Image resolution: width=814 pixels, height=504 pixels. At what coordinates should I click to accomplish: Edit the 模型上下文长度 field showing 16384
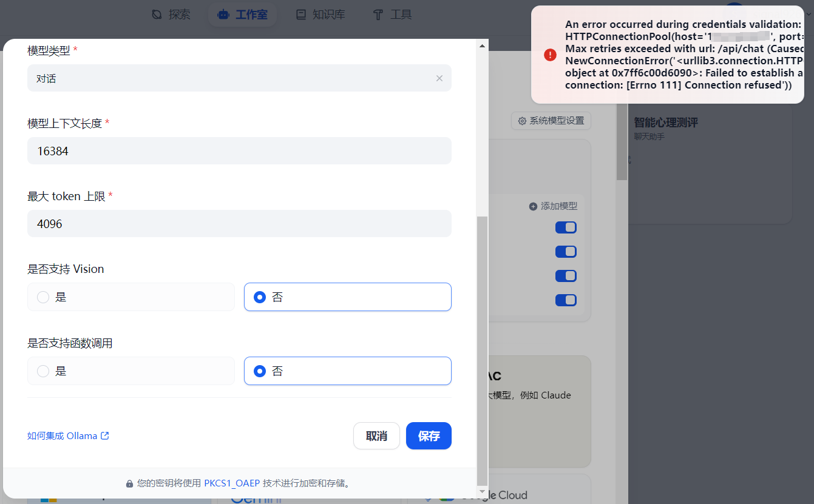click(x=239, y=151)
